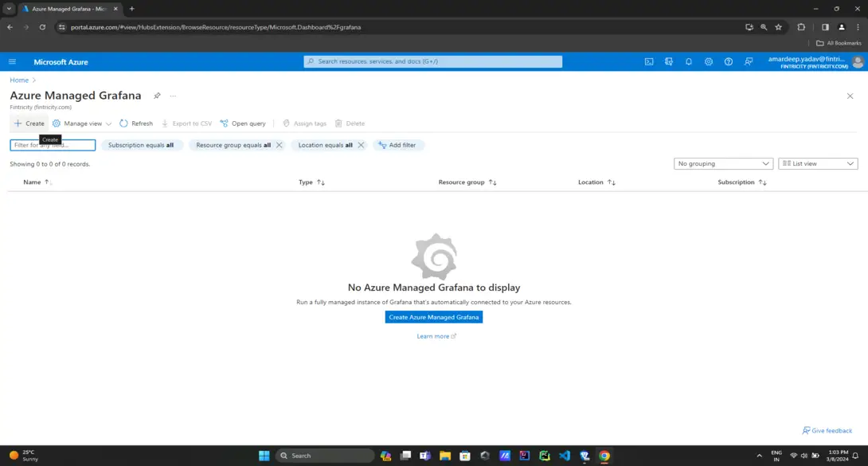Expand the Manage view menu

point(82,123)
